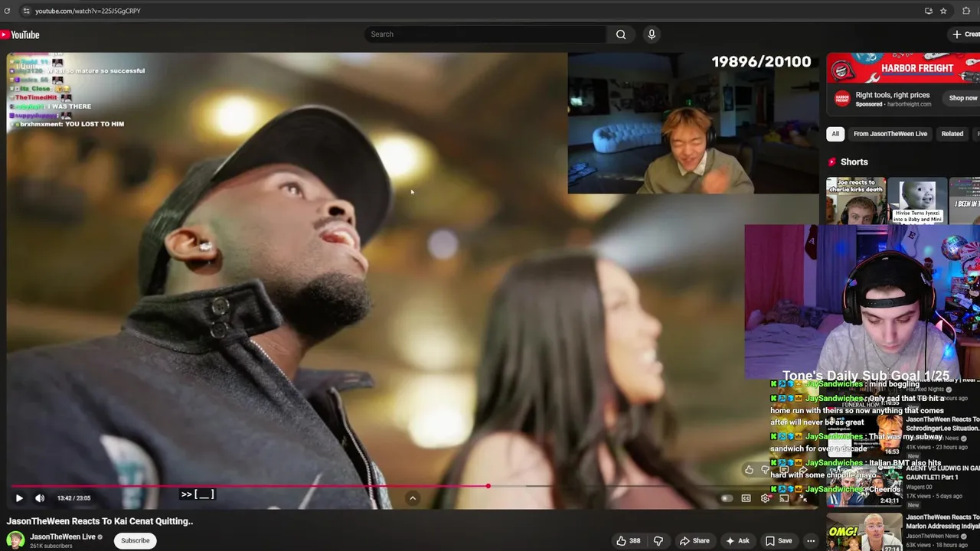The width and height of the screenshot is (980, 551).
Task: Save video to playlist
Action: [x=779, y=540]
